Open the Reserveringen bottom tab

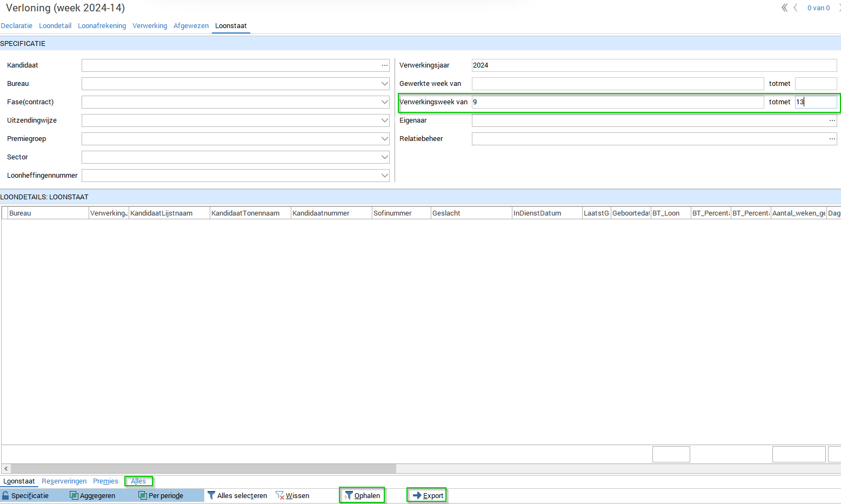(x=64, y=481)
